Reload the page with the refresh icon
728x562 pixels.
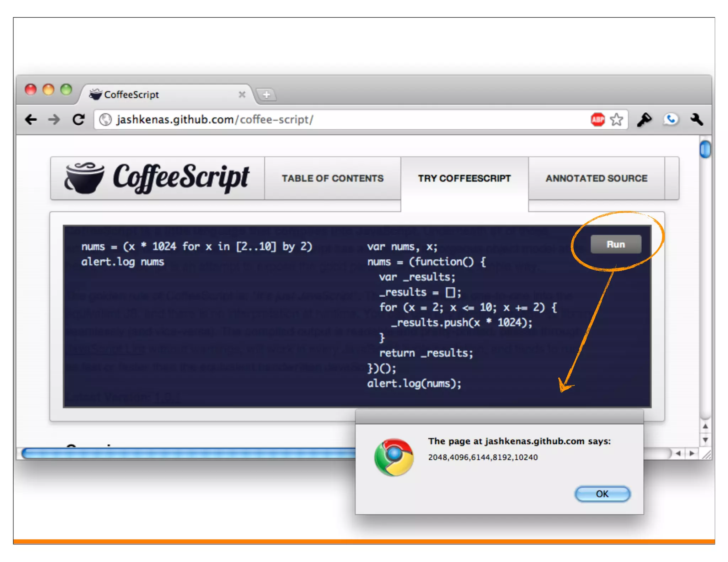[79, 119]
